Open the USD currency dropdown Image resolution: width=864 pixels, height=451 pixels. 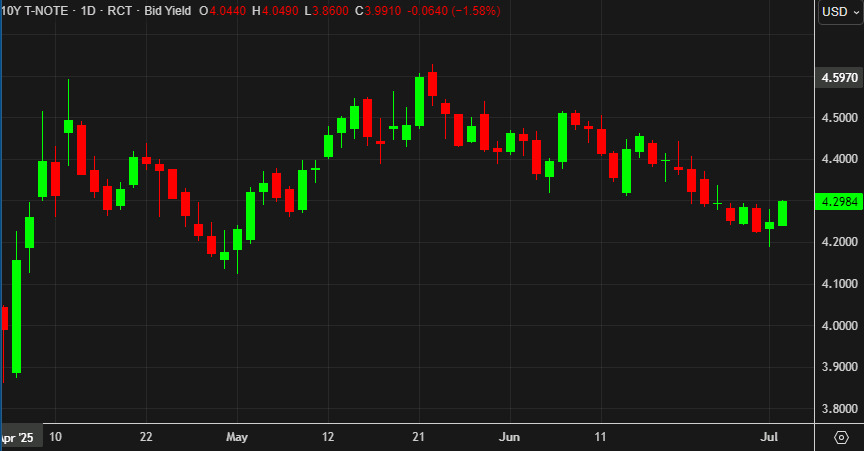[835, 11]
